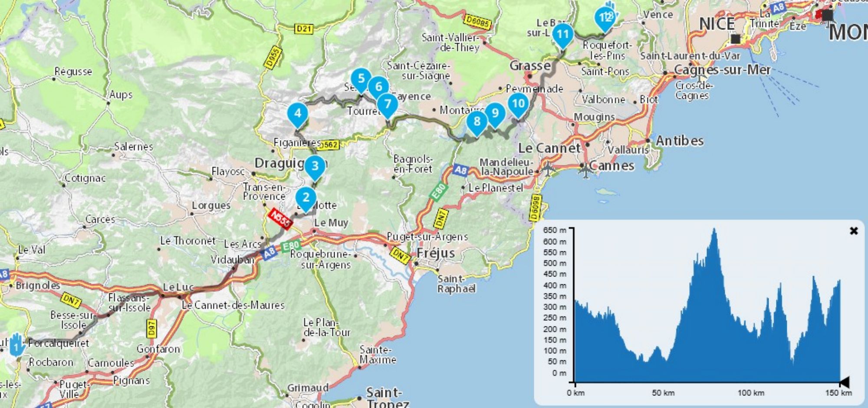Click the airport icon left of Cannes label
Screen dimensions: 868x408
[x=586, y=170]
